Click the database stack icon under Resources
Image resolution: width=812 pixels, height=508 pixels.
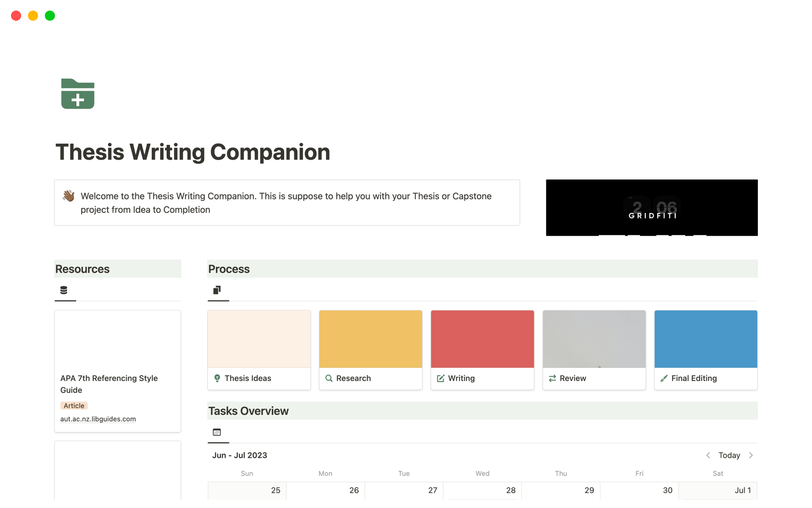coord(64,289)
